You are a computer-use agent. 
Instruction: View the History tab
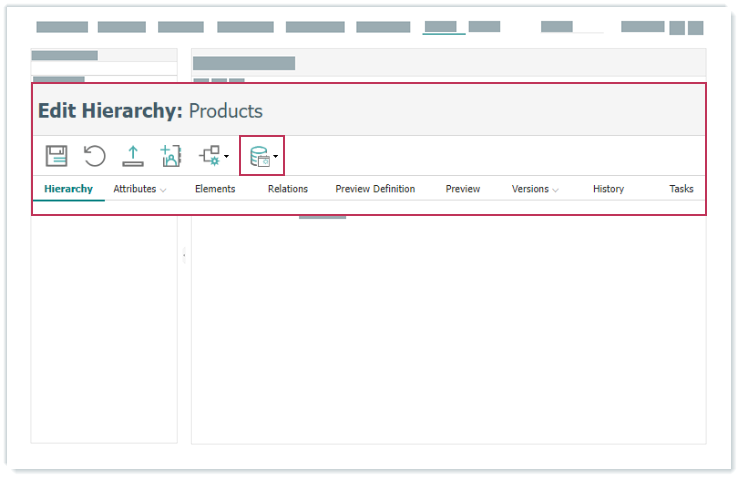(x=608, y=189)
